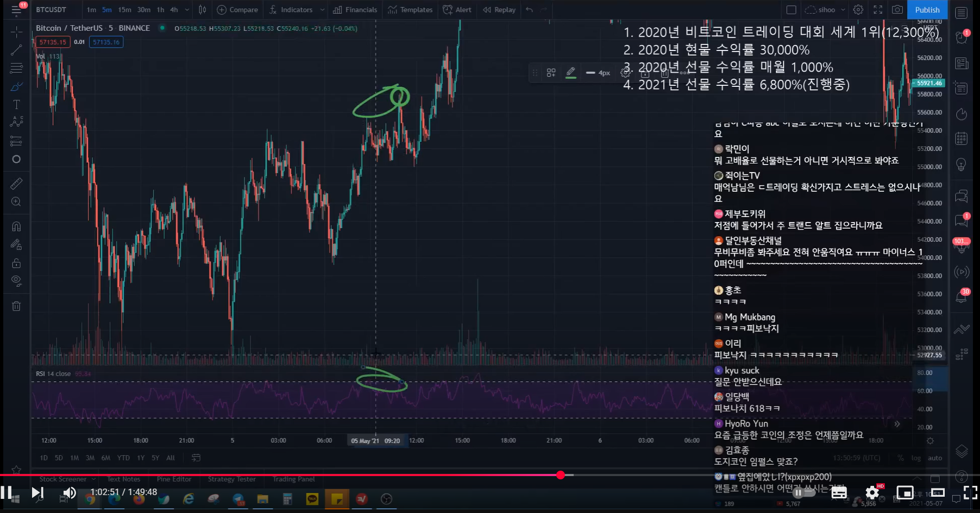Click the Publish button
Screen dimensions: 980x513
pos(927,10)
